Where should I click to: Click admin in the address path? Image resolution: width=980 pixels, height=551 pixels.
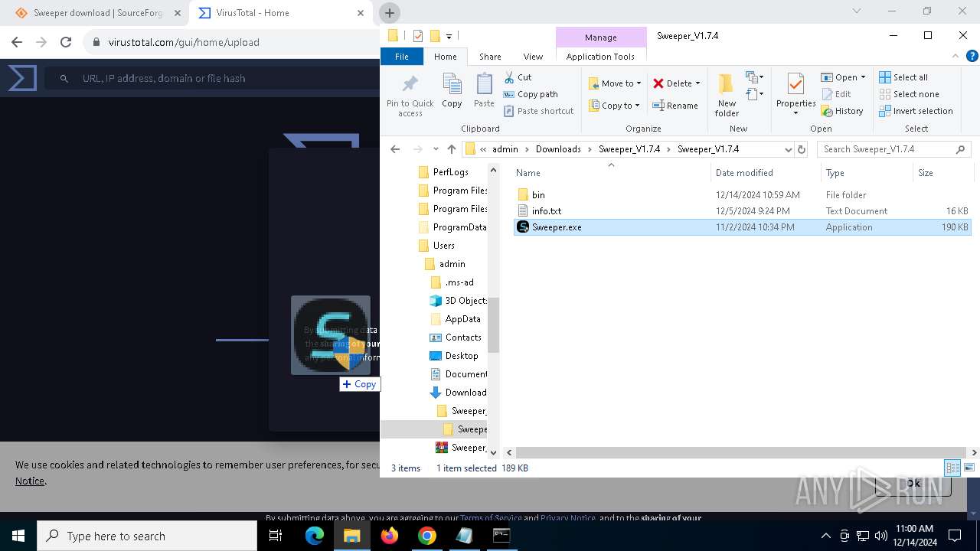tap(505, 149)
